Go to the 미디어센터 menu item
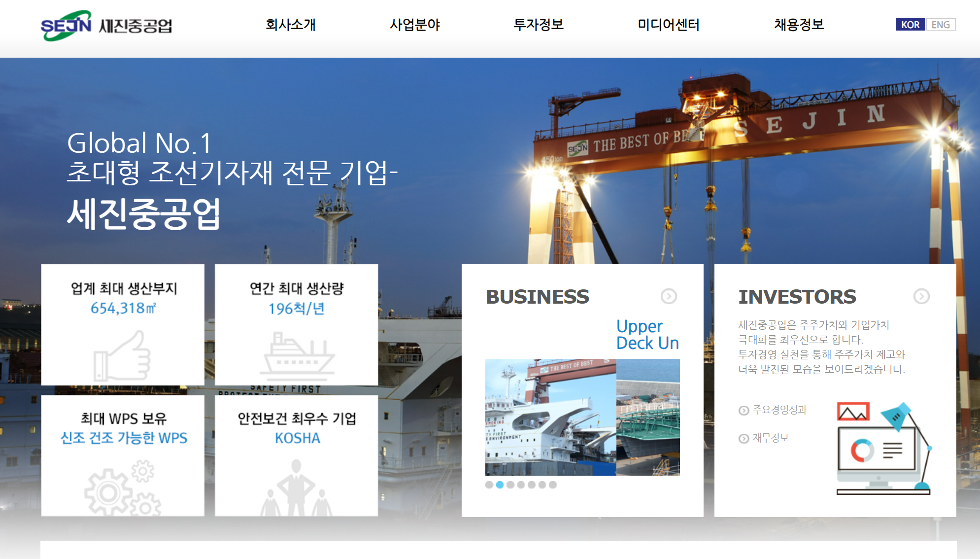 (x=669, y=25)
